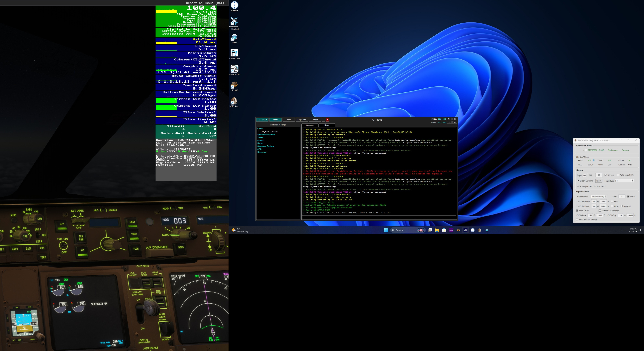This screenshot has width=644, height=351.
Task: Uncheck the On top checkbox
Action: click(606, 175)
